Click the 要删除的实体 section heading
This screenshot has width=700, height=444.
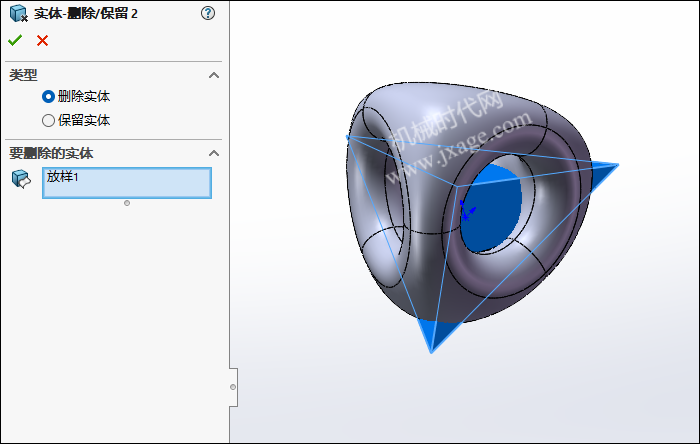point(51,153)
